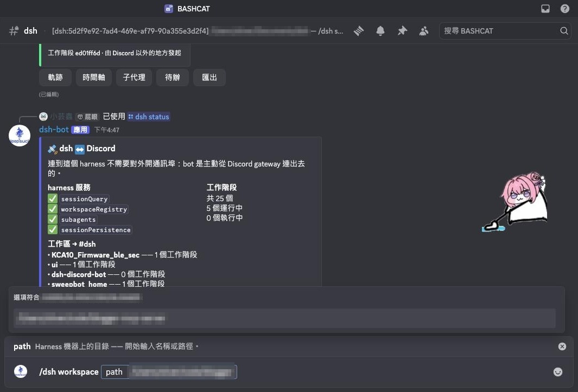Click the BASHCAT server icon in title
This screenshot has height=392, width=578.
point(169,9)
